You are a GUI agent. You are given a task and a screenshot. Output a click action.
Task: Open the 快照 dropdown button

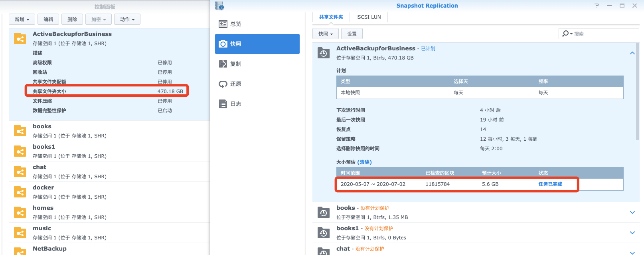[x=326, y=34]
